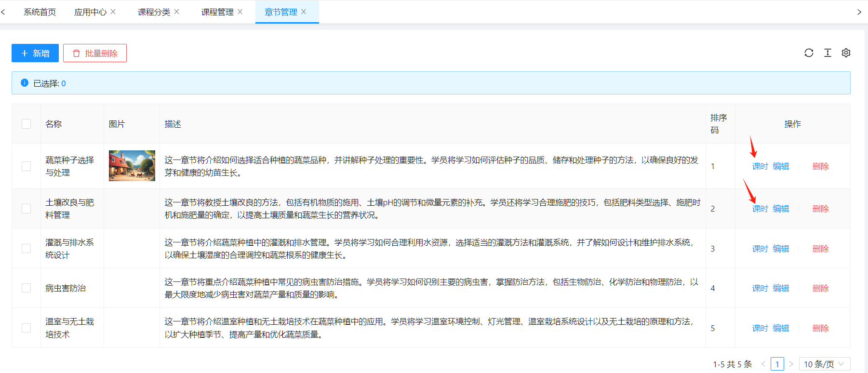Viewport: 868px width, 373px height.
Task: Open the column settings gear icon
Action: click(x=846, y=53)
